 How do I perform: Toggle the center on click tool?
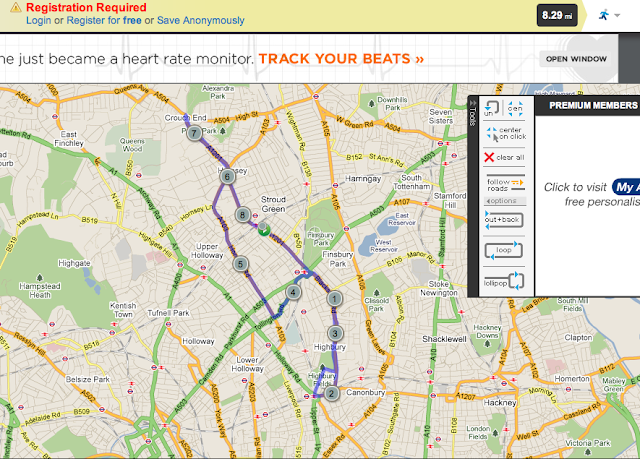(x=505, y=133)
